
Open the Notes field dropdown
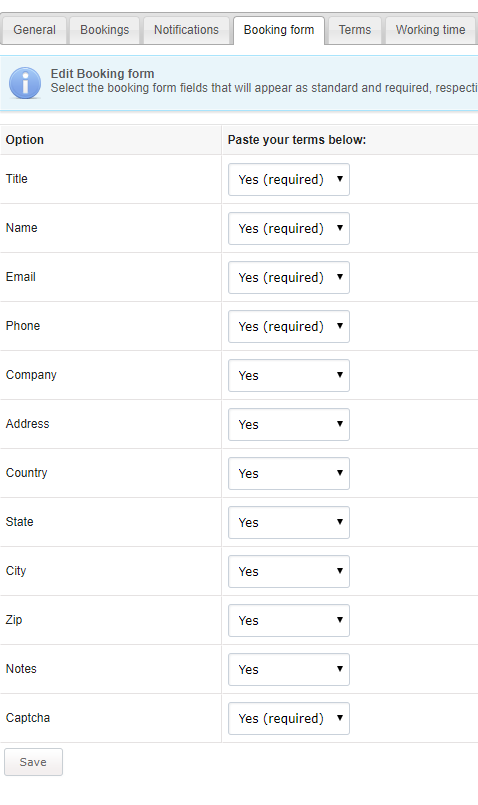coord(289,669)
